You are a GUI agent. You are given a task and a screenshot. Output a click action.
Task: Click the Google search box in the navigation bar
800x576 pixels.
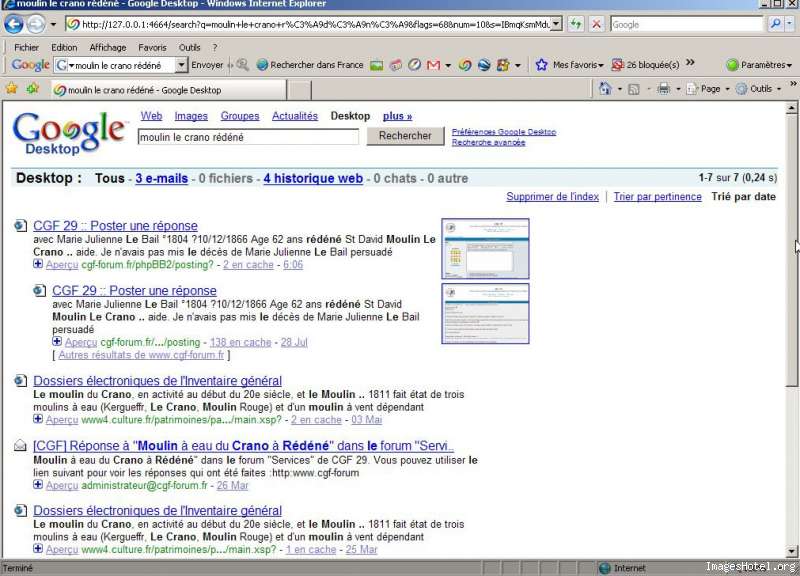tap(687, 24)
